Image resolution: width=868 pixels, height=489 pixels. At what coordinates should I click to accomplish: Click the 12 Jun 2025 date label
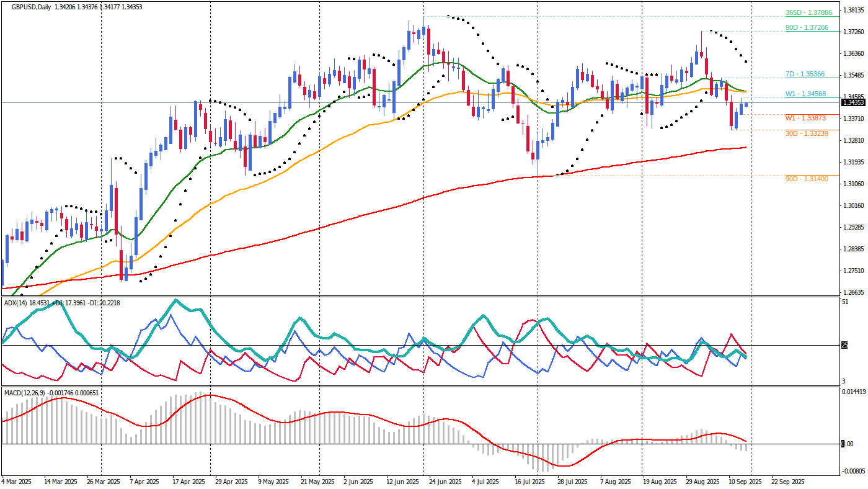[x=402, y=482]
